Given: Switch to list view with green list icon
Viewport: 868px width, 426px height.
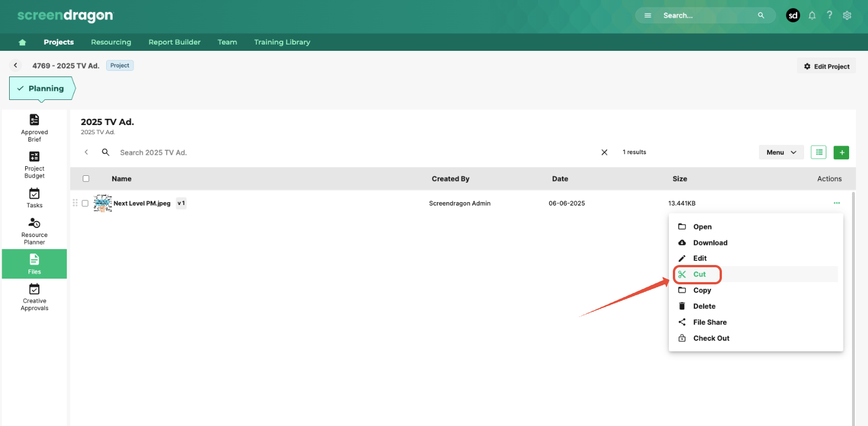Looking at the screenshot, I should (x=819, y=152).
